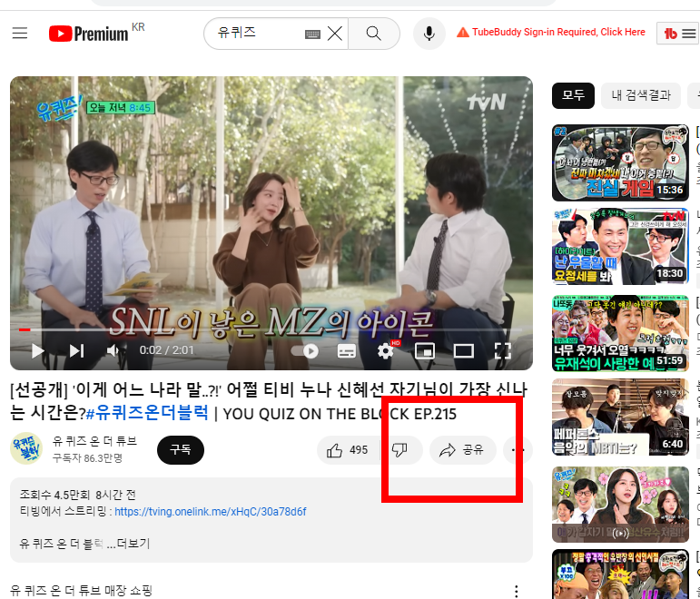Viewport: 700px width, 599px height.
Task: Toggle autoplay switch in player
Action: pyautogui.click(x=305, y=351)
